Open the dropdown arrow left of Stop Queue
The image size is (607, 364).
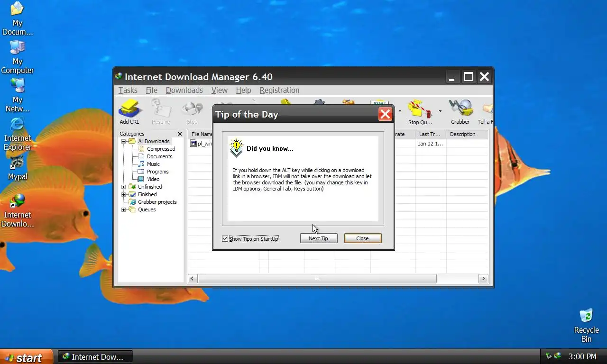point(400,111)
